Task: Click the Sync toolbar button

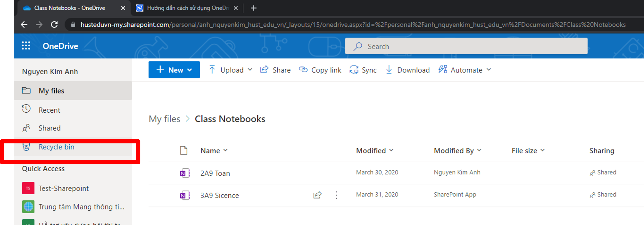Action: (363, 70)
